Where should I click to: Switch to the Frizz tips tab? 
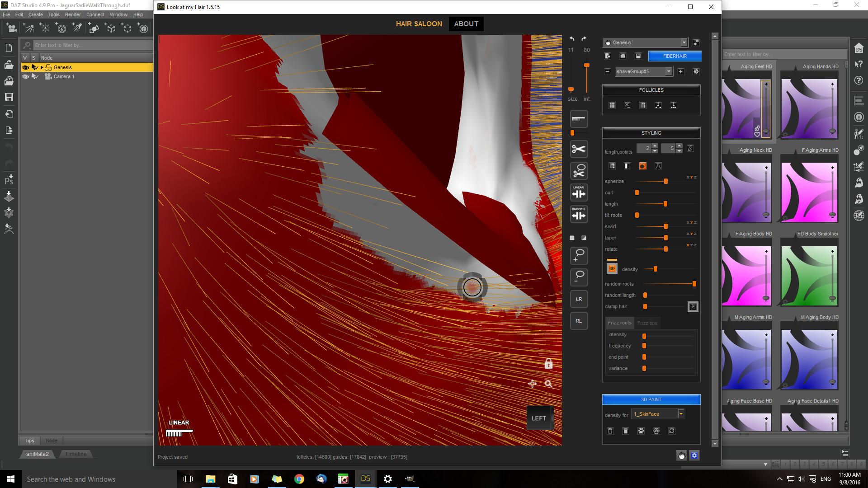tap(647, 323)
